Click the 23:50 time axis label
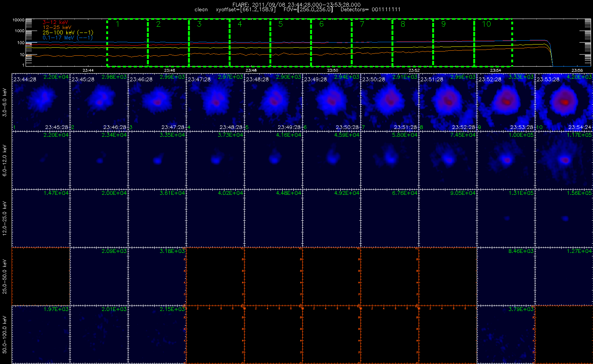This screenshot has height=364, width=593. click(x=333, y=70)
